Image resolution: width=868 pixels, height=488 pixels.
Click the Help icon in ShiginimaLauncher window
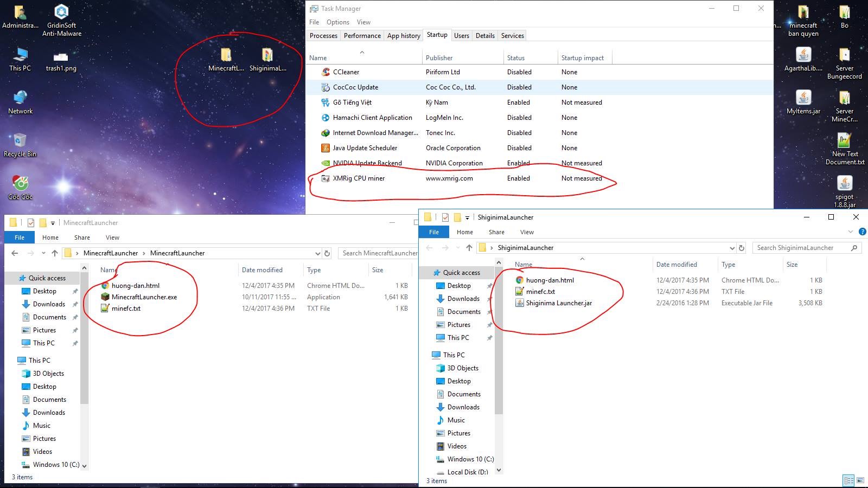click(x=863, y=232)
